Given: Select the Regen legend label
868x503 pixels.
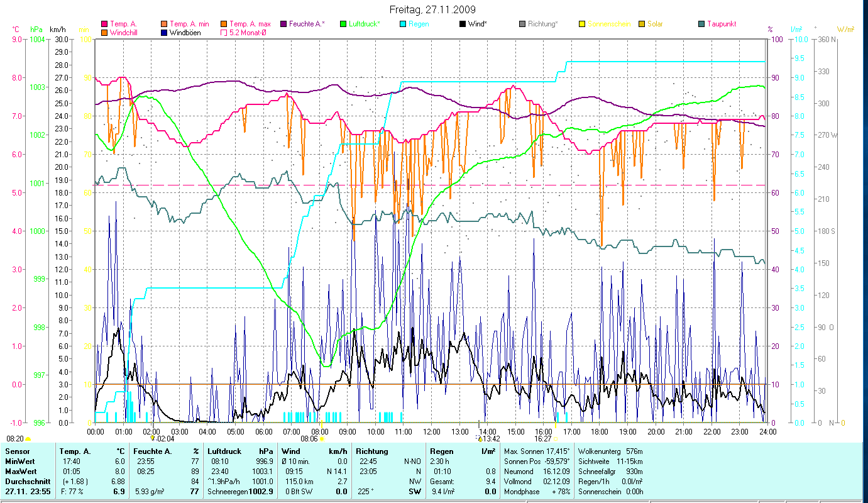Looking at the screenshot, I should [419, 25].
